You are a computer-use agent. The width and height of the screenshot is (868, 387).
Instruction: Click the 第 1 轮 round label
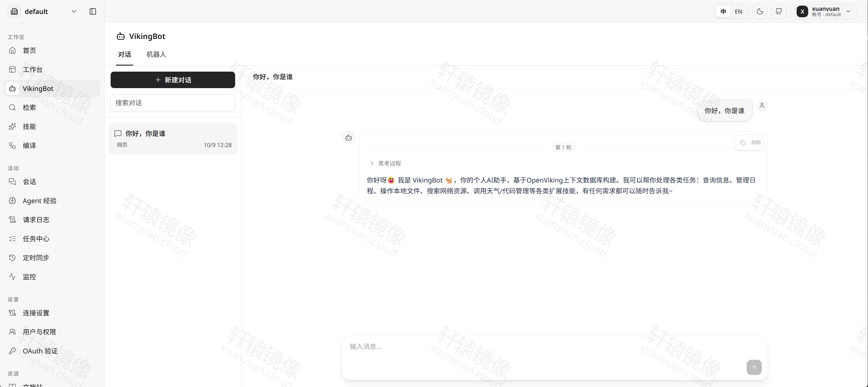pyautogui.click(x=563, y=147)
